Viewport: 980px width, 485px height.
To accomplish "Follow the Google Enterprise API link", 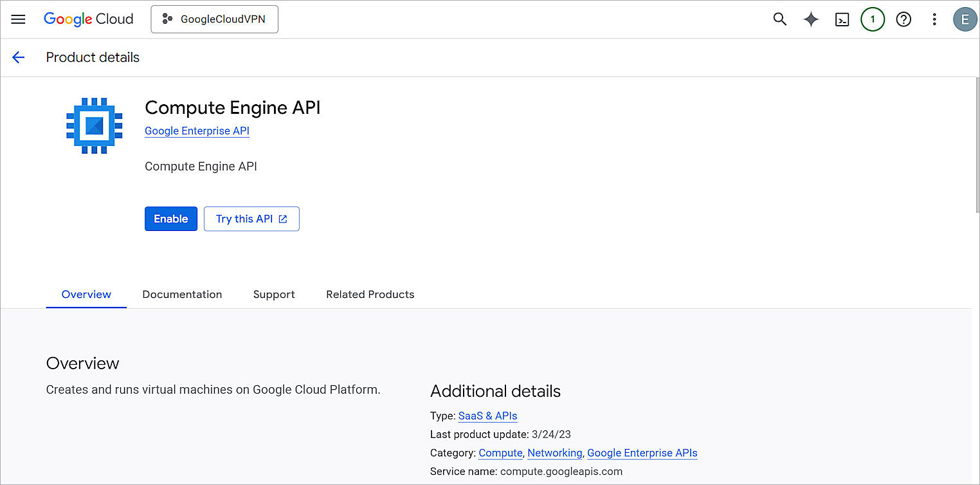I will pos(197,131).
